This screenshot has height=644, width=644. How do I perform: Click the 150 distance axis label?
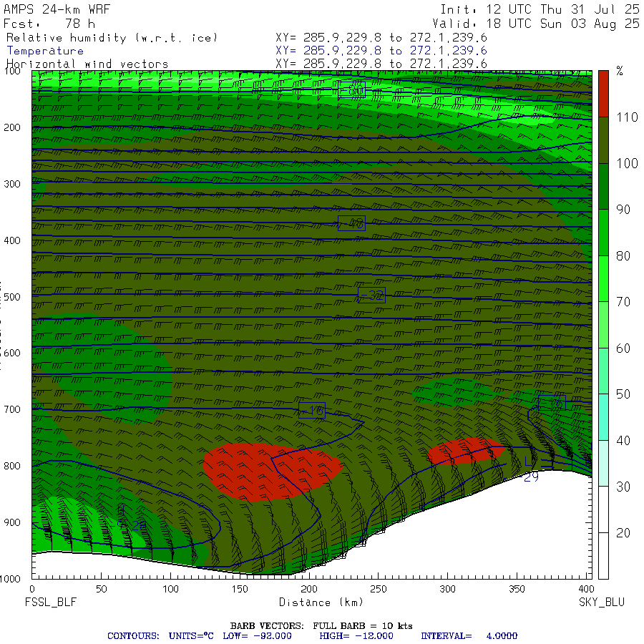pyautogui.click(x=240, y=589)
